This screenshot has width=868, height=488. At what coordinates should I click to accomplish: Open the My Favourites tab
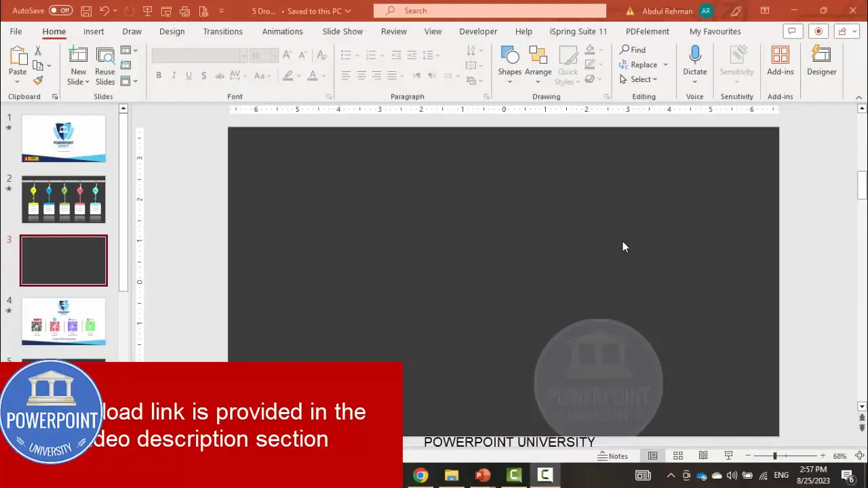[x=715, y=31]
